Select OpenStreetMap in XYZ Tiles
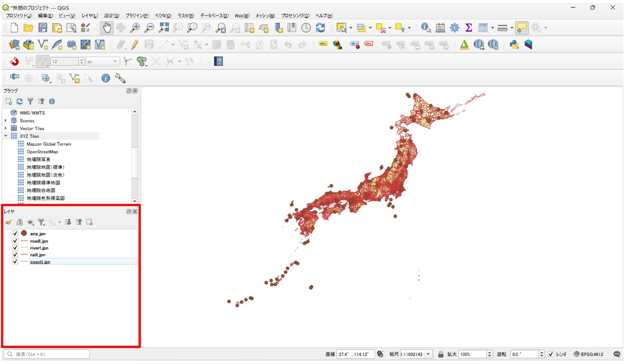The image size is (627, 364). (x=42, y=152)
